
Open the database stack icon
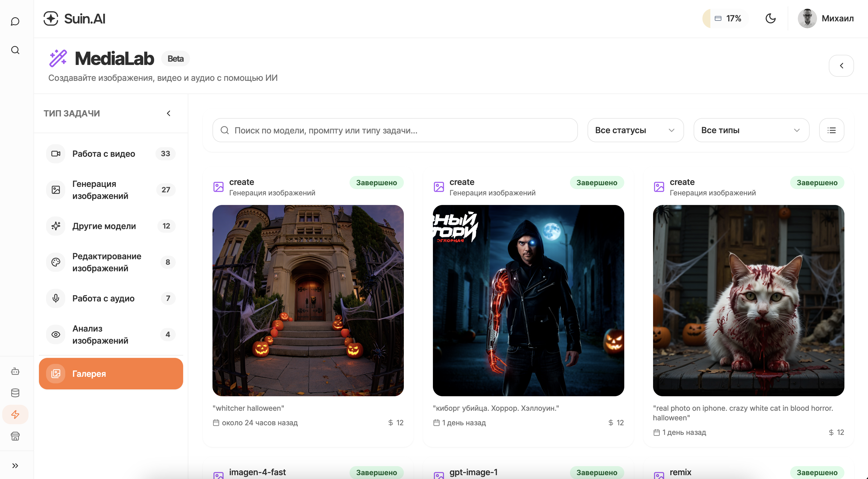(x=15, y=393)
